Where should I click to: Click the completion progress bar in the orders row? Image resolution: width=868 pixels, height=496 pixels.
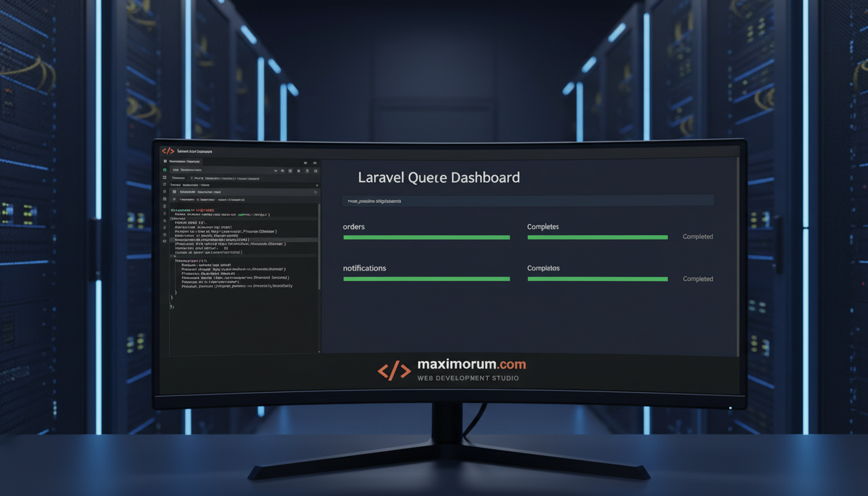tap(597, 238)
